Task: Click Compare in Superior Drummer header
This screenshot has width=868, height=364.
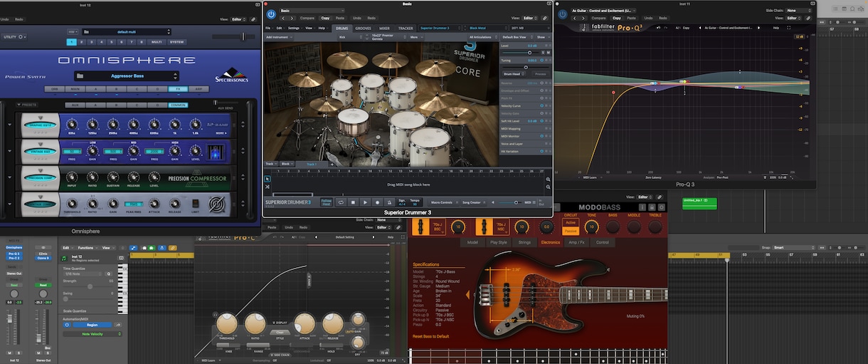Action: pos(307,18)
